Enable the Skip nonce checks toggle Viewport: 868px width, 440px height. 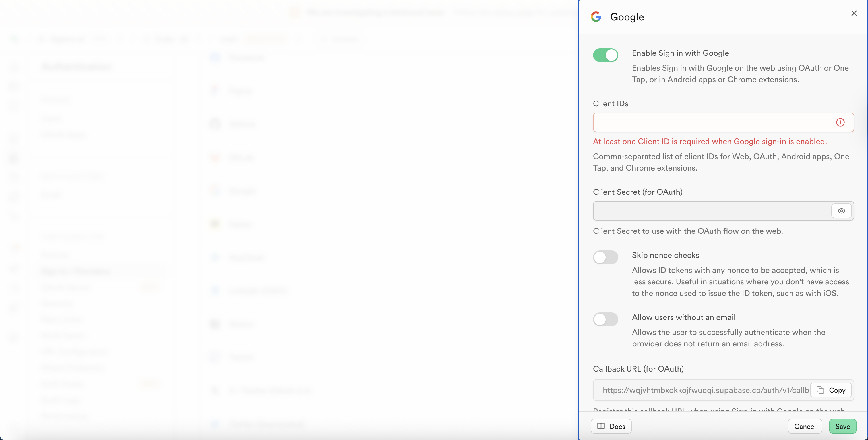[x=606, y=257]
